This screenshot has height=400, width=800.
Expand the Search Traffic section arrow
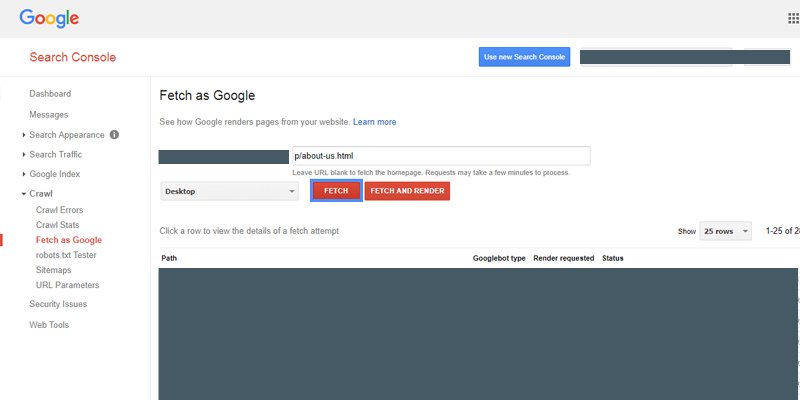24,155
